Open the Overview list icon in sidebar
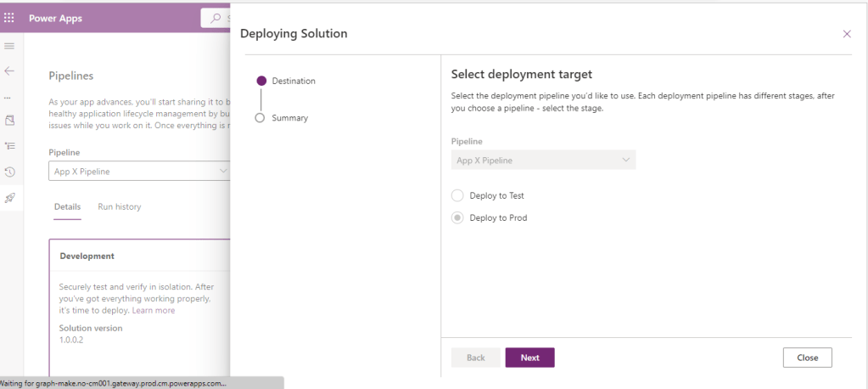Image resolution: width=868 pixels, height=389 pixels. 10,146
